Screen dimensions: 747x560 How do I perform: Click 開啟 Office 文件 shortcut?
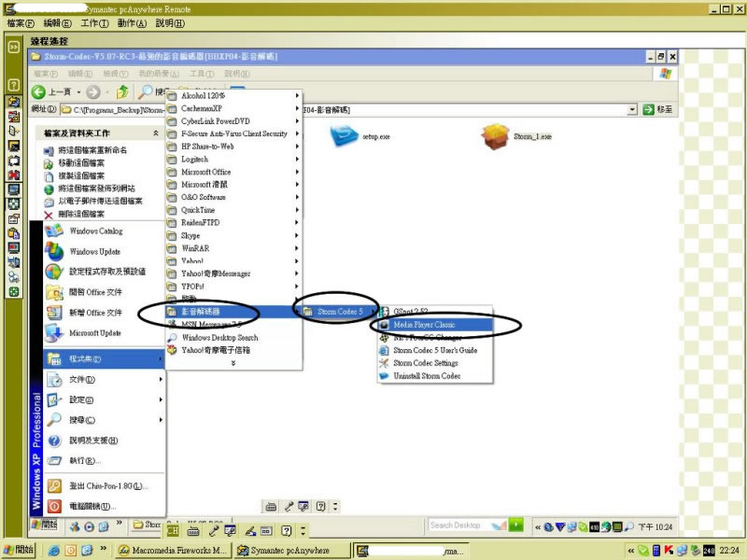pos(104,292)
